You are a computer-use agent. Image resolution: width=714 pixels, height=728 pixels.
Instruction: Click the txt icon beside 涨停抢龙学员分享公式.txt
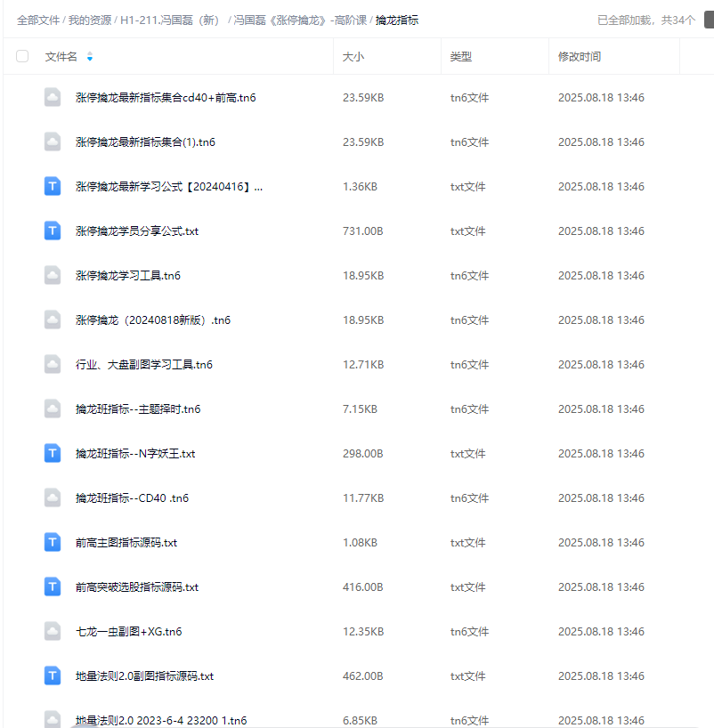tap(52, 231)
